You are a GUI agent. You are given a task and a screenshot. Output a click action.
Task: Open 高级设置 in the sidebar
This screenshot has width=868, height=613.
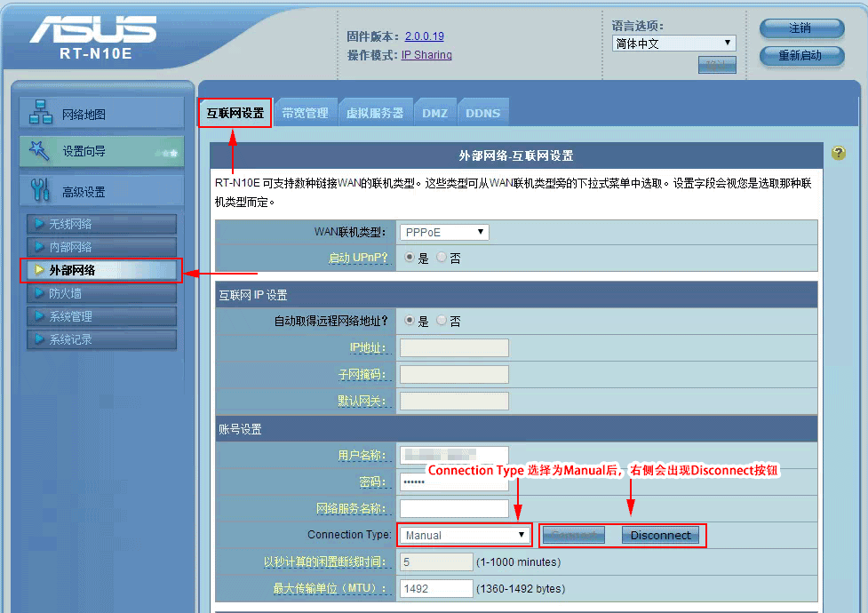(102, 191)
